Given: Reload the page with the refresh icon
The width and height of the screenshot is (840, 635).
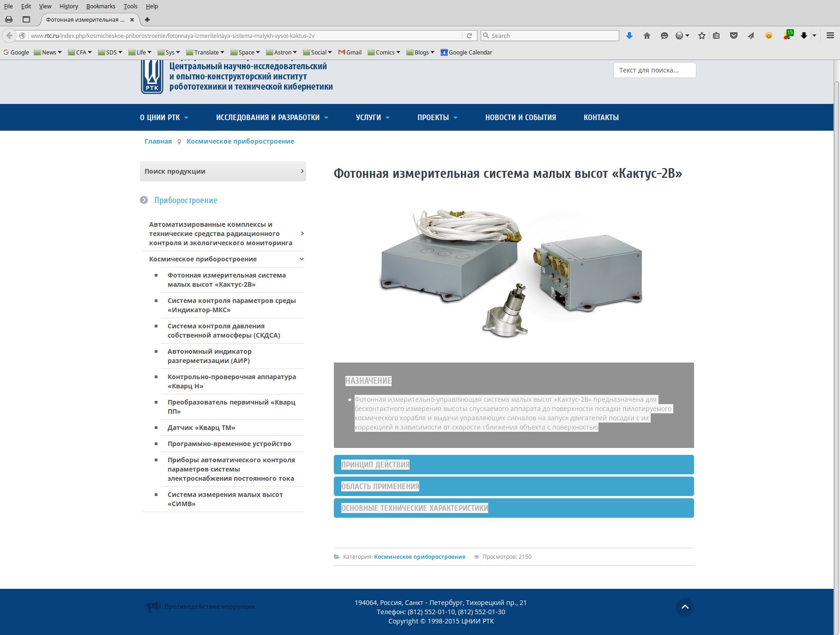Looking at the screenshot, I should [x=469, y=36].
